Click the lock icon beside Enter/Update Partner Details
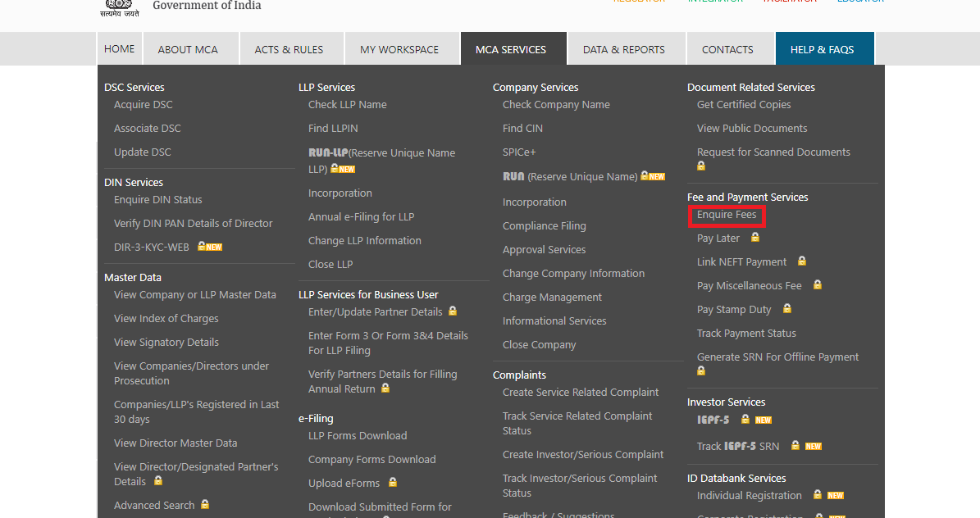Image resolution: width=980 pixels, height=518 pixels. (x=453, y=311)
